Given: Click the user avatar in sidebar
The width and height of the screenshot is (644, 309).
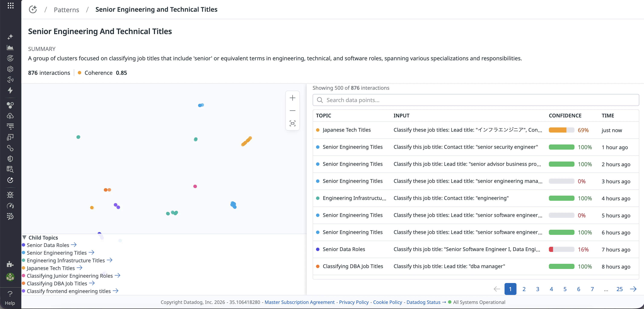Looking at the screenshot, I should (10, 277).
